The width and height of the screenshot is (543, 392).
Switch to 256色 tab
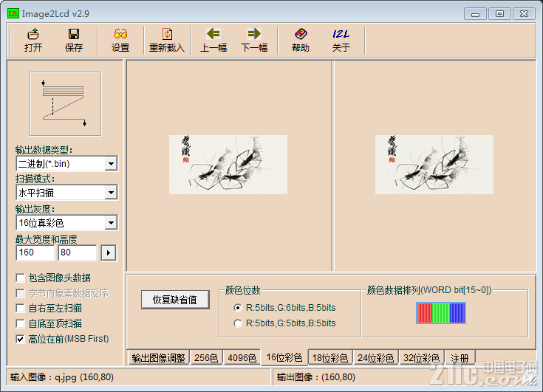coord(206,358)
